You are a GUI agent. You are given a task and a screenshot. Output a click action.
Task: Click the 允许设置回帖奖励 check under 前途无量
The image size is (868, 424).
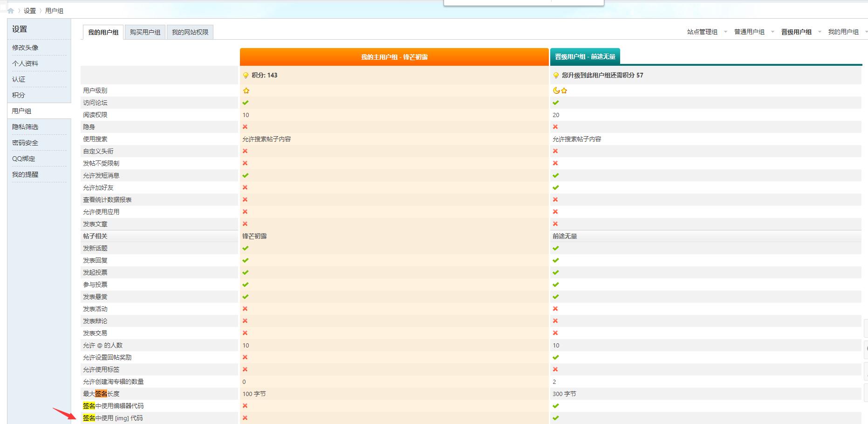(x=556, y=357)
